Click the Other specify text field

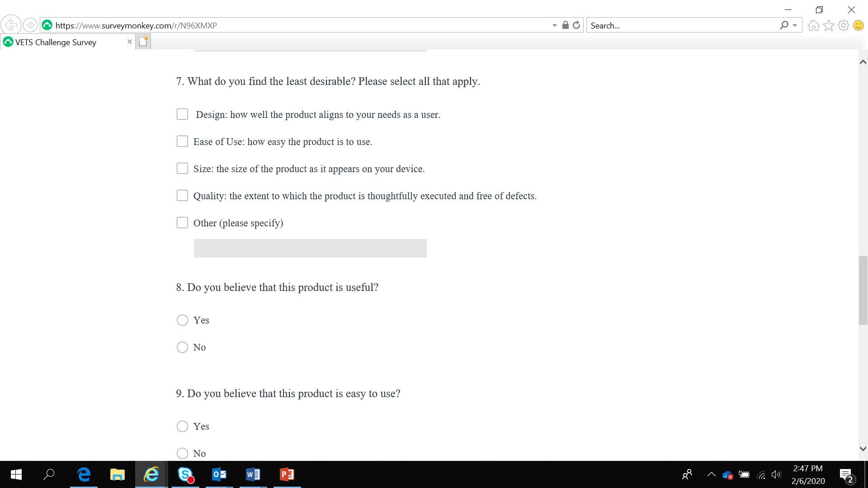point(310,248)
